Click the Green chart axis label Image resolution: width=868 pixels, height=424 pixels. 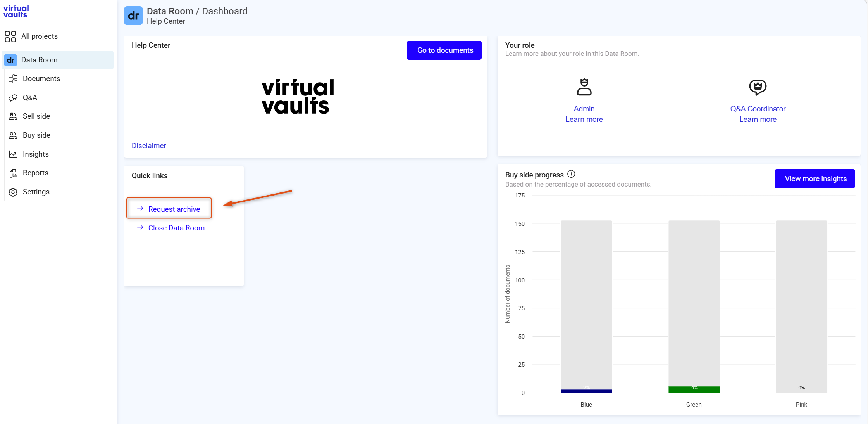click(x=694, y=405)
